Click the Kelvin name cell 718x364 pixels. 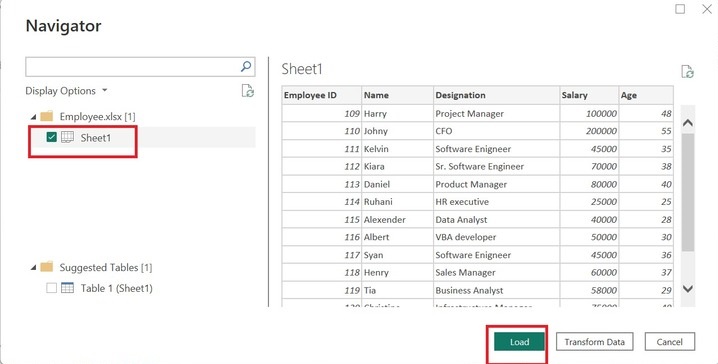point(397,149)
